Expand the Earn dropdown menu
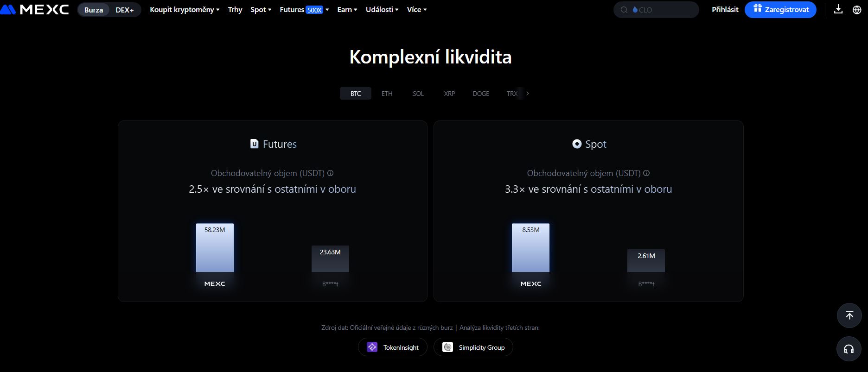 coord(347,9)
